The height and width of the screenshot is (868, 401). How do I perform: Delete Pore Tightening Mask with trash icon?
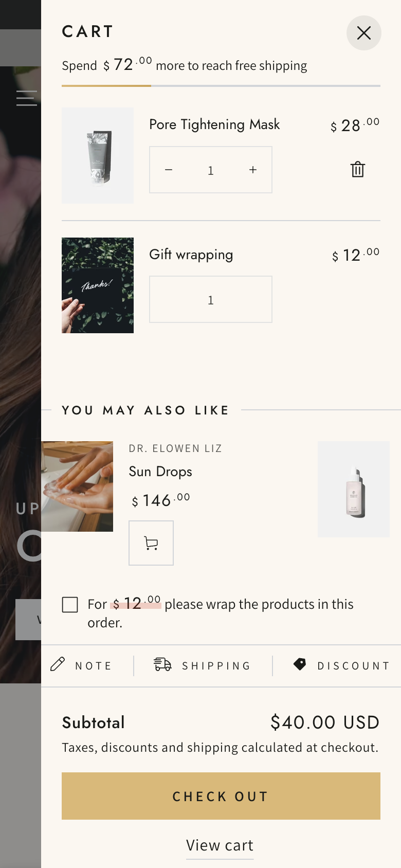tap(358, 169)
